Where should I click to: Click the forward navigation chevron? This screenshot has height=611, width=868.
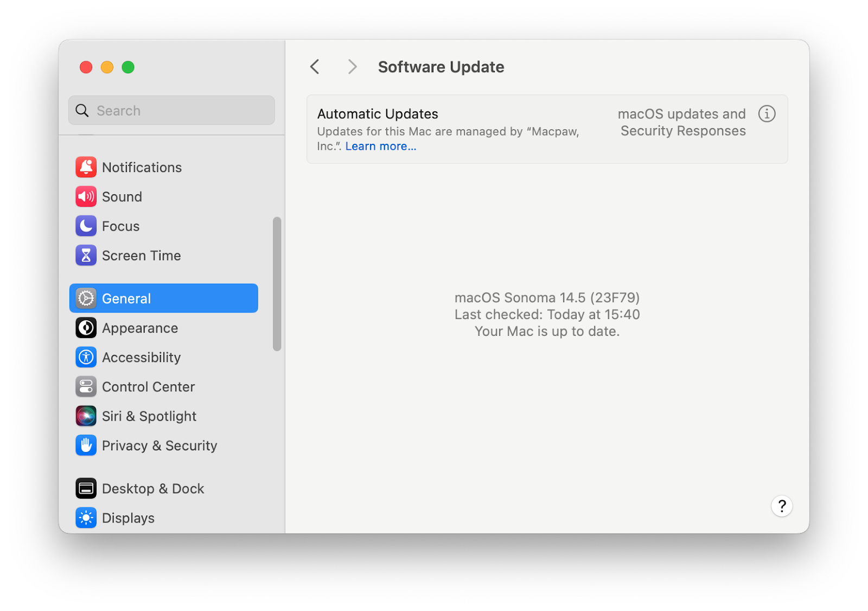(x=352, y=66)
